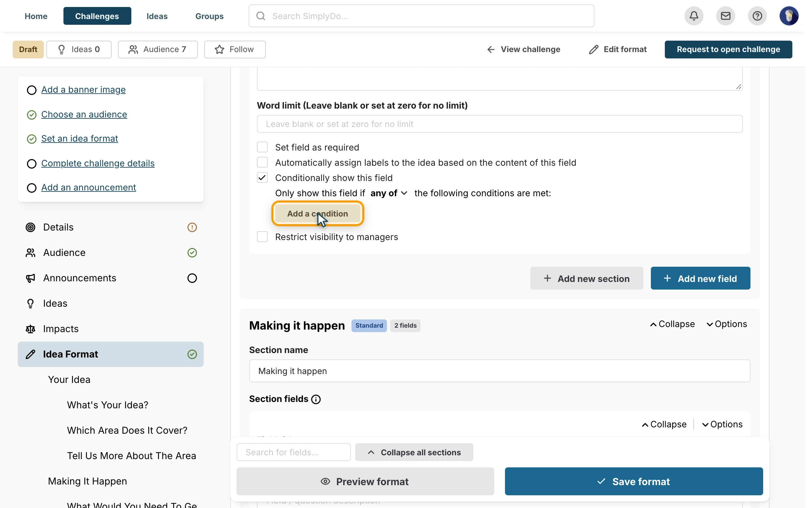
Task: Click Add new field button
Action: pos(700,278)
